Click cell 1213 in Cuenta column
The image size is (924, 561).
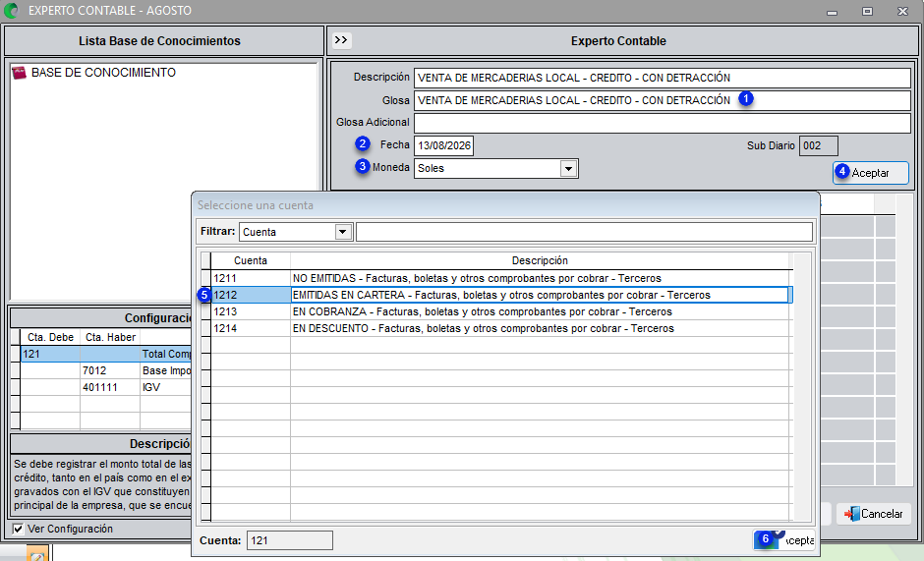coord(251,311)
